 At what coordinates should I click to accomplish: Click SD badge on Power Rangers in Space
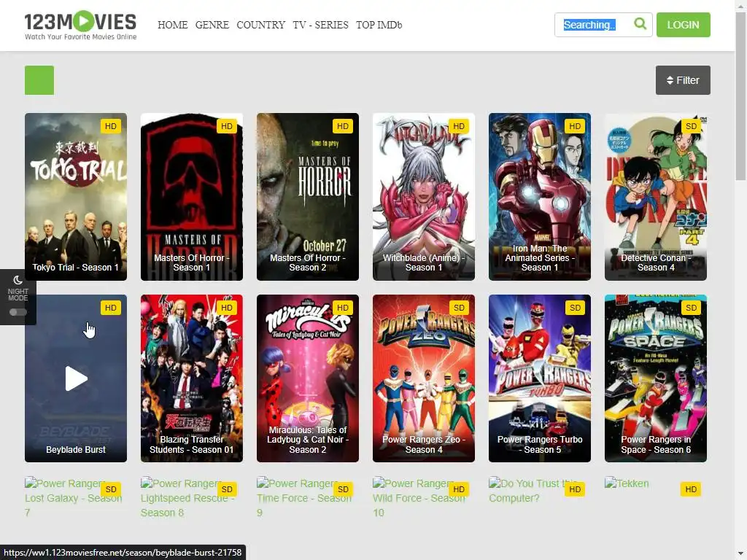pos(691,308)
